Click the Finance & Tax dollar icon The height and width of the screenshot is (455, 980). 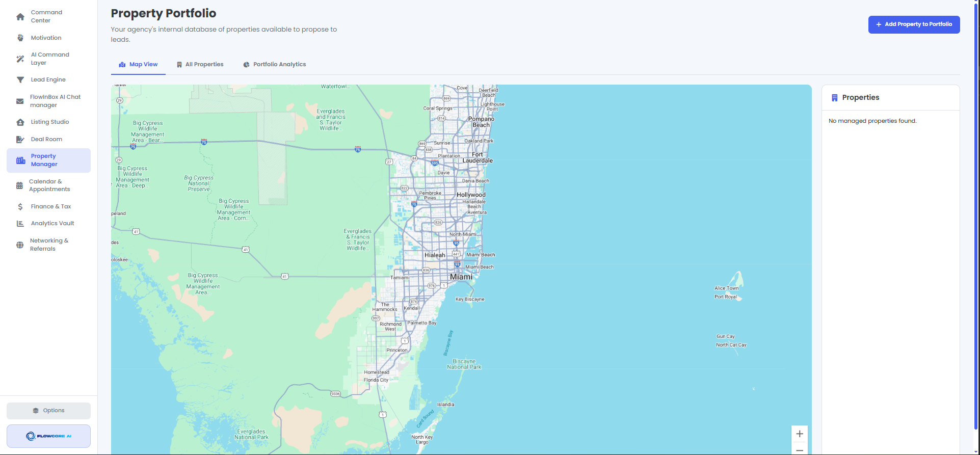pyautogui.click(x=20, y=206)
